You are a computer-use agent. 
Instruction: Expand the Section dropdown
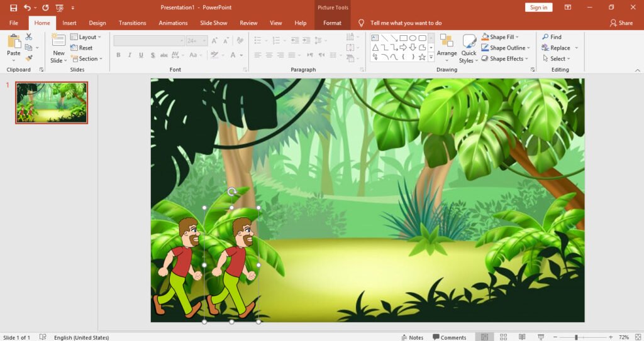point(87,58)
